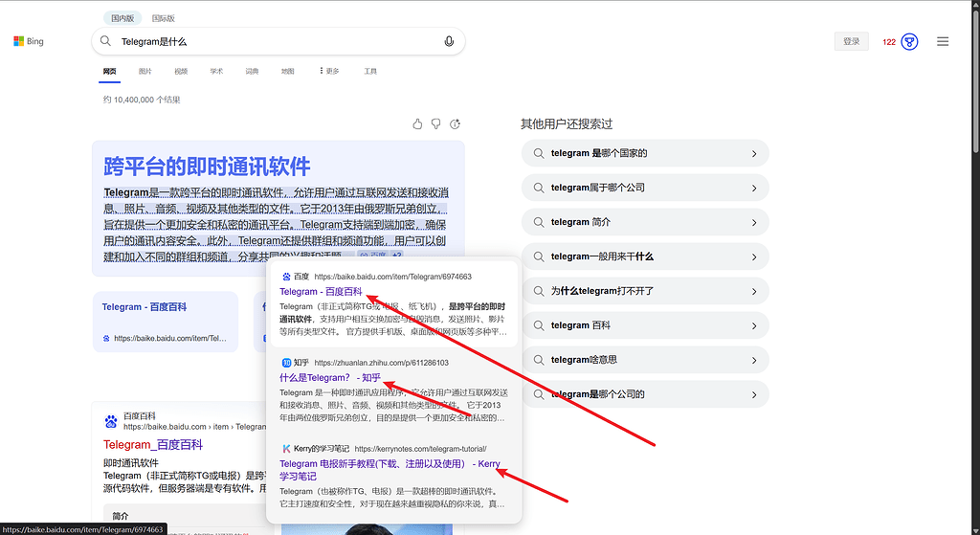Screen dimensions: 980x535
Task: Open chevron for telegram 百科
Action: [754, 325]
